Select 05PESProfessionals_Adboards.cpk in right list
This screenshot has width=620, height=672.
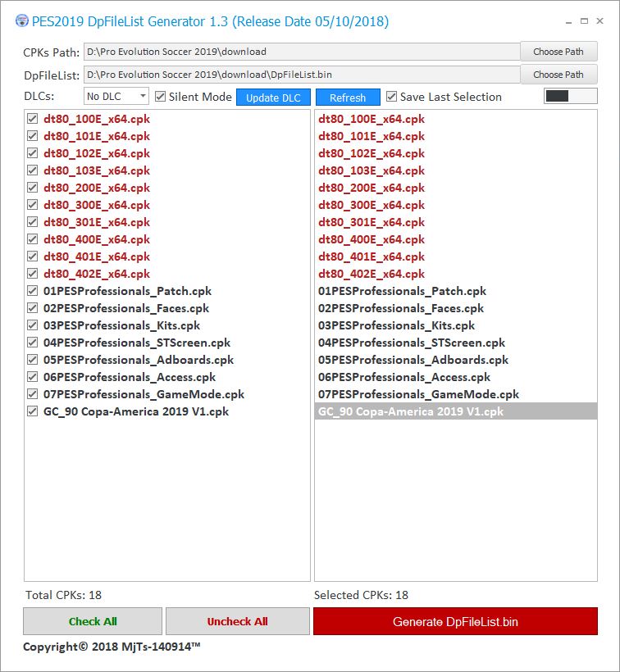pos(456,359)
